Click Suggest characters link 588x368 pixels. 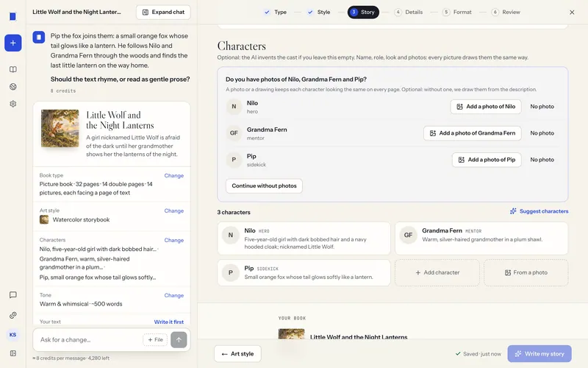click(x=539, y=211)
